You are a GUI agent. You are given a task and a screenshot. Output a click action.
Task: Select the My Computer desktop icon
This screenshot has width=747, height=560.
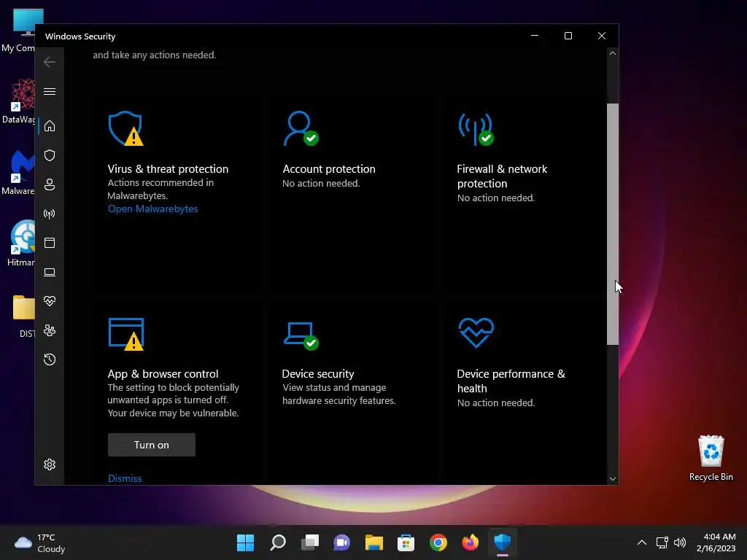pos(18,31)
